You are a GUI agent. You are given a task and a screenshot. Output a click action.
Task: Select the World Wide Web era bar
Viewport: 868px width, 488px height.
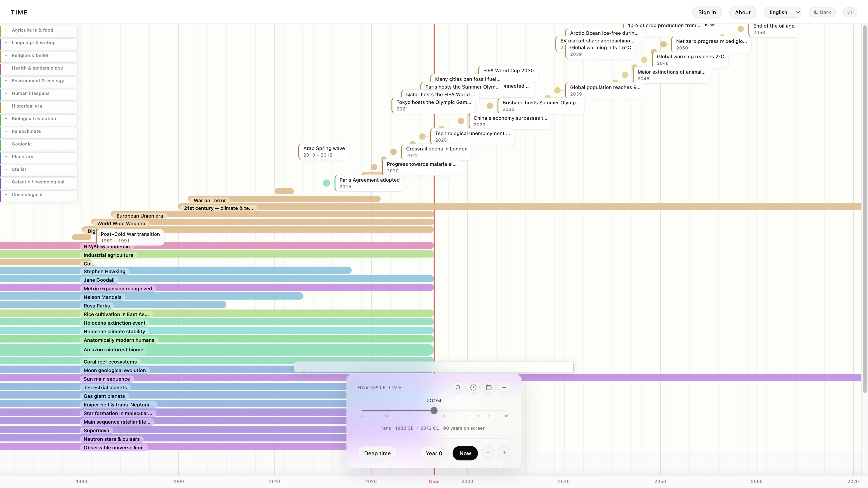[262, 222]
